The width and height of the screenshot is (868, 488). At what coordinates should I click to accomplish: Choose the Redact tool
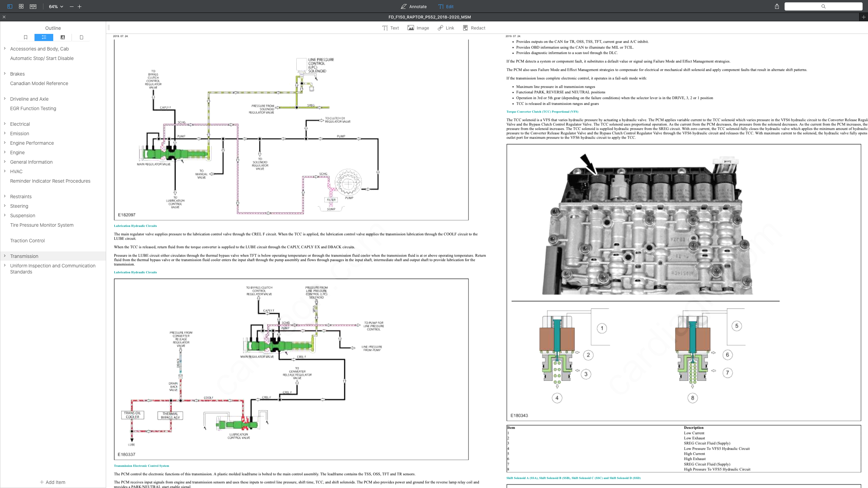pyautogui.click(x=474, y=28)
